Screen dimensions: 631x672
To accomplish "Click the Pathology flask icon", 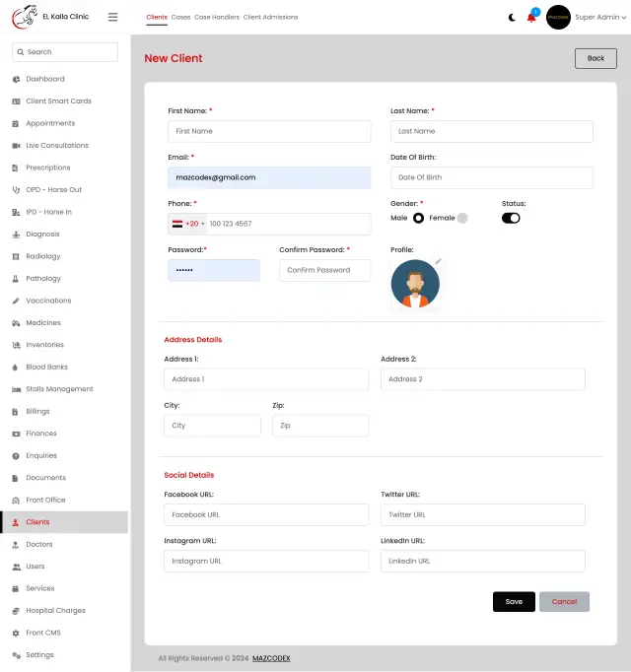I will point(16,279).
